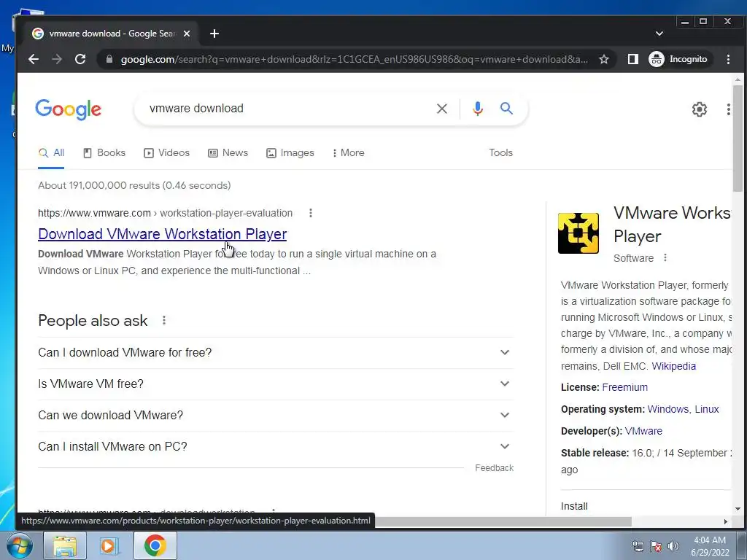Open the People also ask three-dot menu
Screen dimensions: 747x560
tap(164, 320)
